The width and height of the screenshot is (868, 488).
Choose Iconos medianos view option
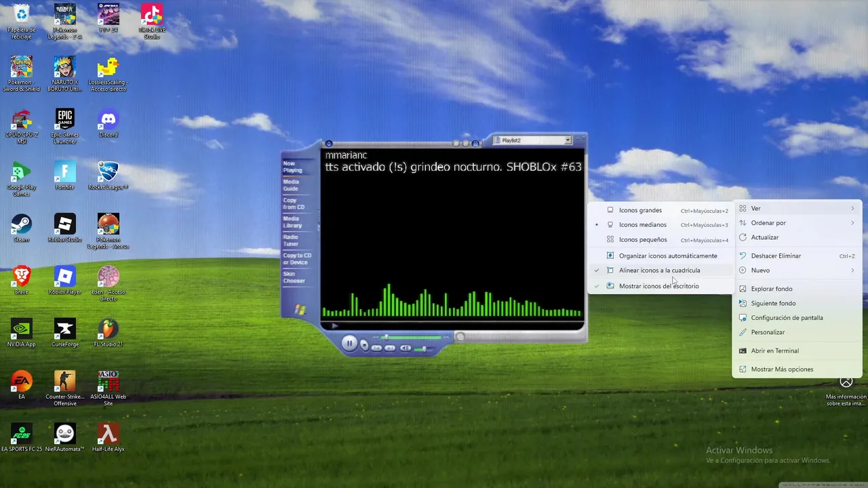660,224
